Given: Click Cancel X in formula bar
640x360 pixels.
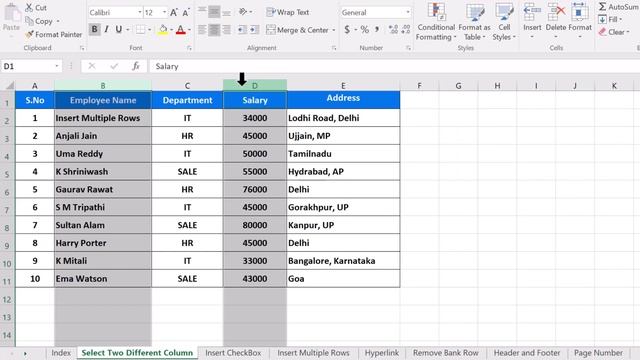Looking at the screenshot, I should coord(92,66).
